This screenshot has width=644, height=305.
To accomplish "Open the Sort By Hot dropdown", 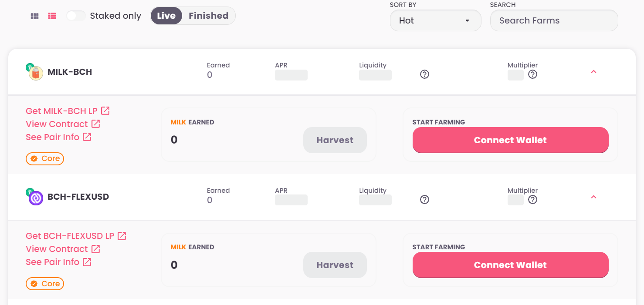I will pyautogui.click(x=435, y=20).
